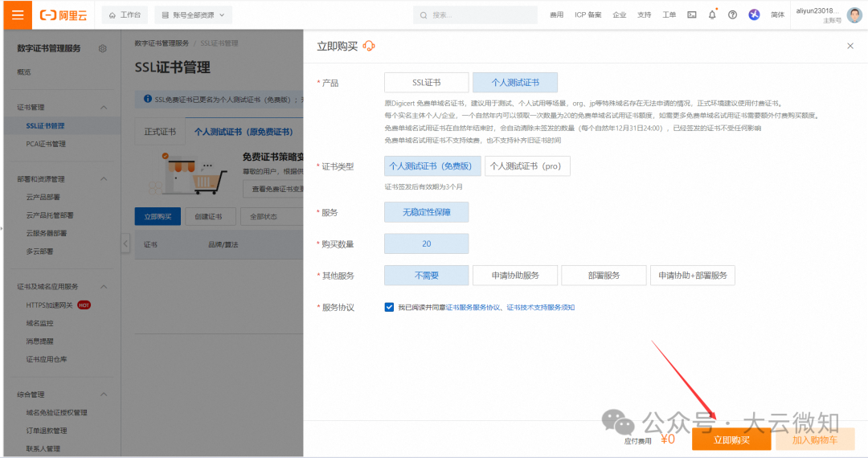
Task: Open settings gear beside 数字证书管理服务
Action: click(x=102, y=49)
